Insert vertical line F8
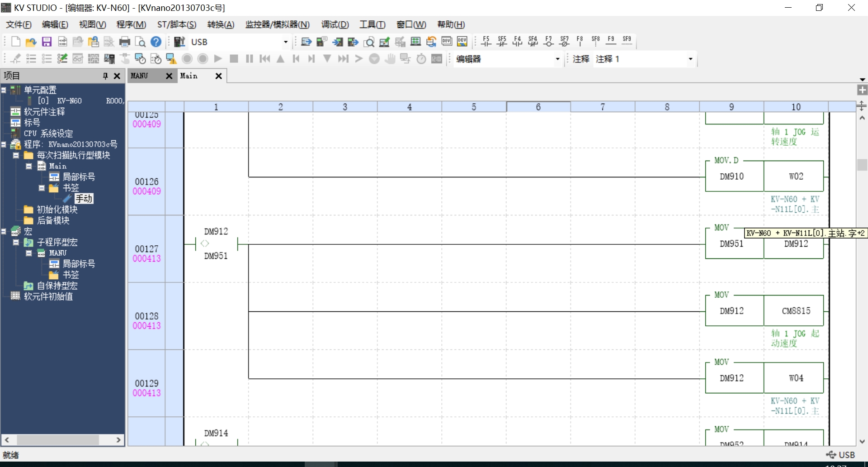 pos(580,42)
